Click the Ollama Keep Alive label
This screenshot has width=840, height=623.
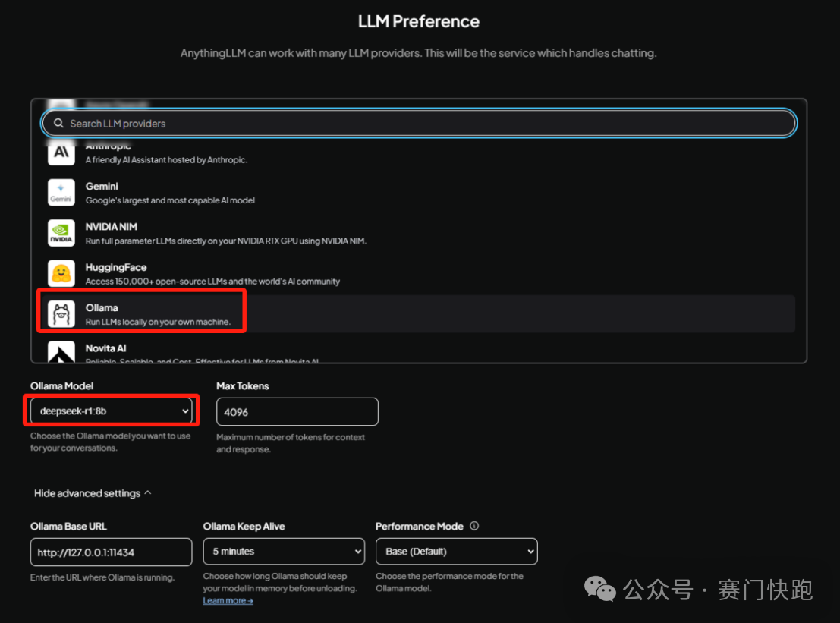pyautogui.click(x=244, y=526)
